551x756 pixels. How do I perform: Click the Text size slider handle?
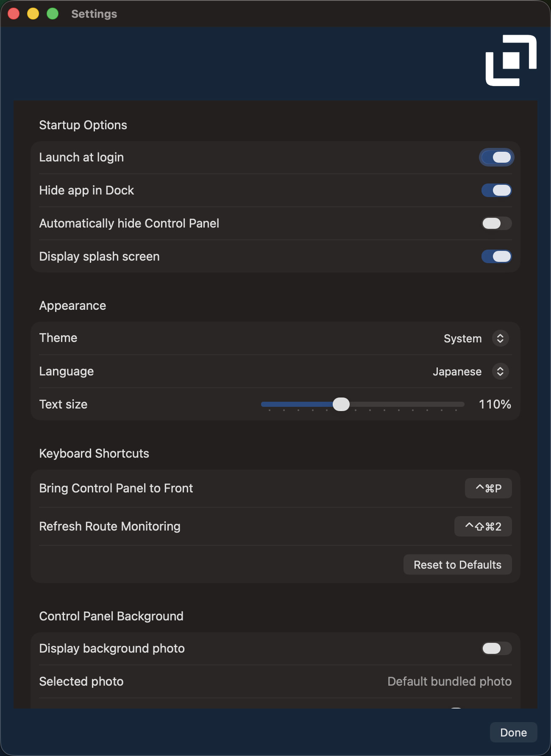click(x=341, y=404)
